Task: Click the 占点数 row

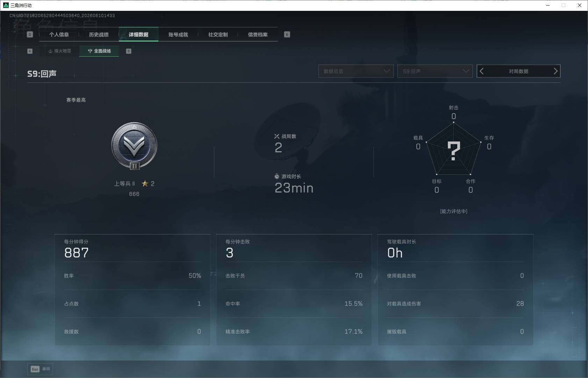Action: 132,304
